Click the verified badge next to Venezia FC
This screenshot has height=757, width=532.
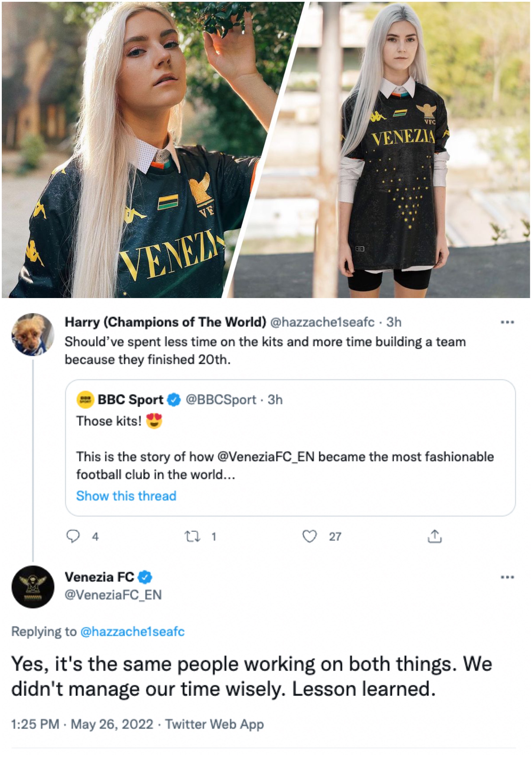(x=145, y=577)
